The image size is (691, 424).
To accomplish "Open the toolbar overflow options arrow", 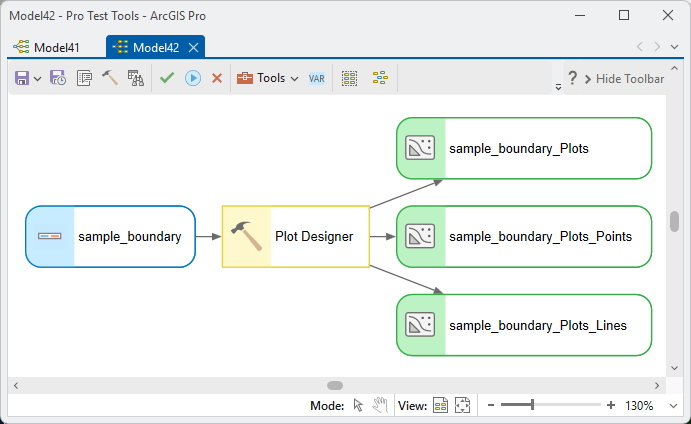I will (558, 87).
